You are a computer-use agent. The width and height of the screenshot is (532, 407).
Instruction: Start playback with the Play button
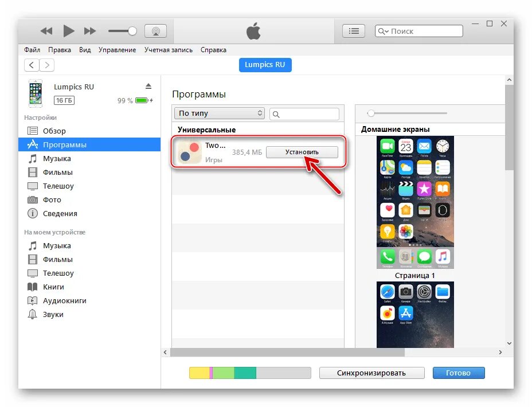point(69,31)
